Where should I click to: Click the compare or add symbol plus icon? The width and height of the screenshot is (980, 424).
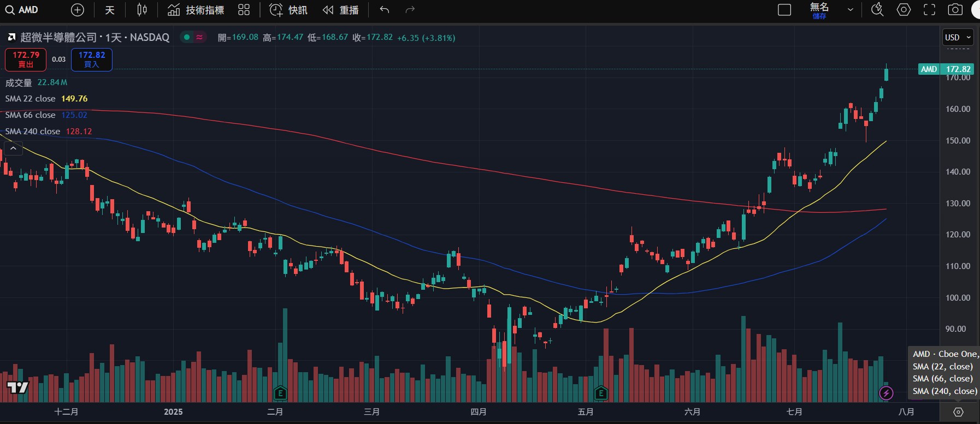pyautogui.click(x=78, y=10)
